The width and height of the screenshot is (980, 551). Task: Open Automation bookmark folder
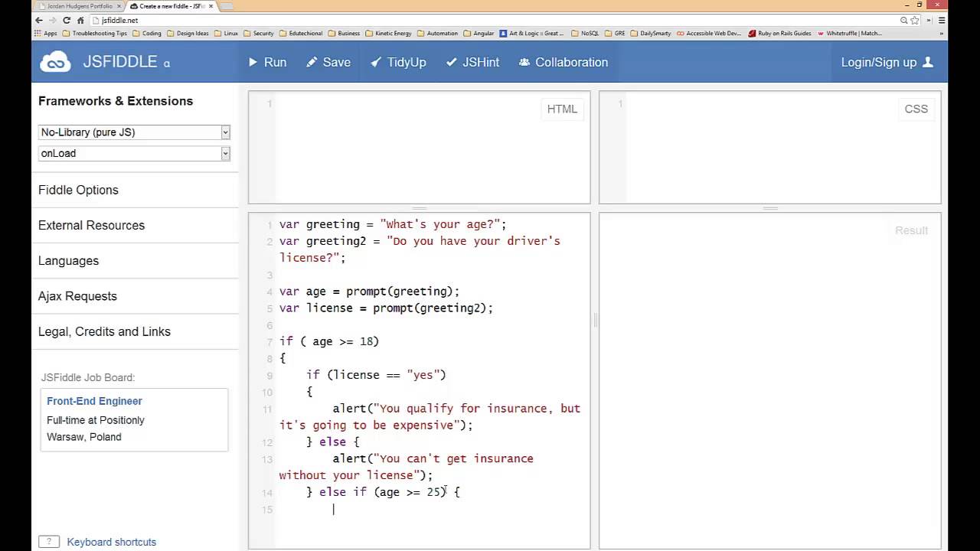(438, 34)
